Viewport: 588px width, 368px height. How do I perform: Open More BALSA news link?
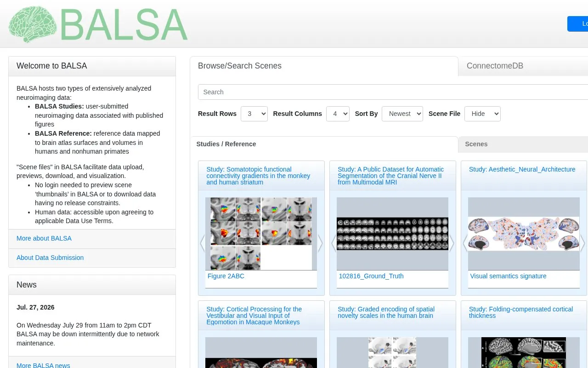tap(43, 366)
